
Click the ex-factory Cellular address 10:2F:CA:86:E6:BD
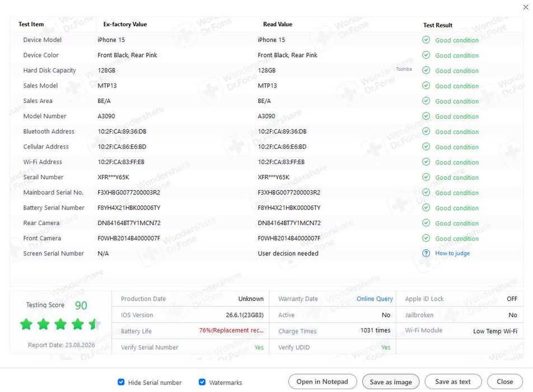(122, 147)
